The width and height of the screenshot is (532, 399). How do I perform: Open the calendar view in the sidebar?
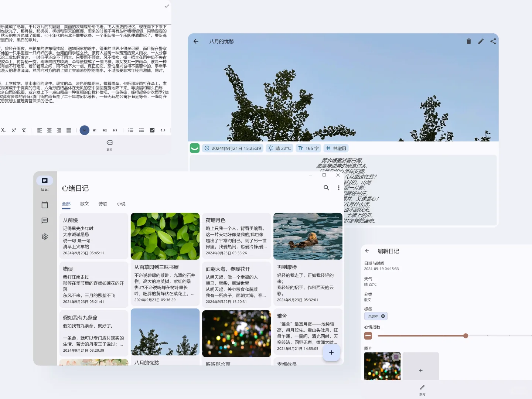tap(45, 205)
